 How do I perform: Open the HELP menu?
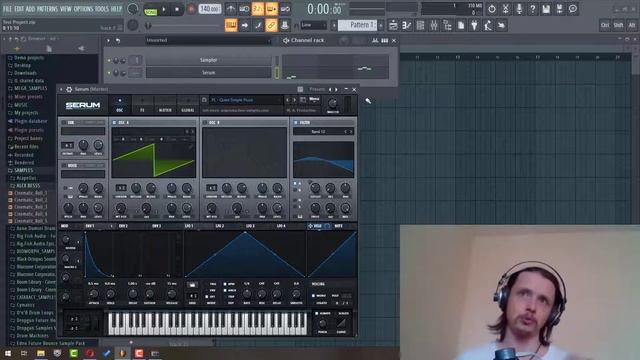coord(116,9)
